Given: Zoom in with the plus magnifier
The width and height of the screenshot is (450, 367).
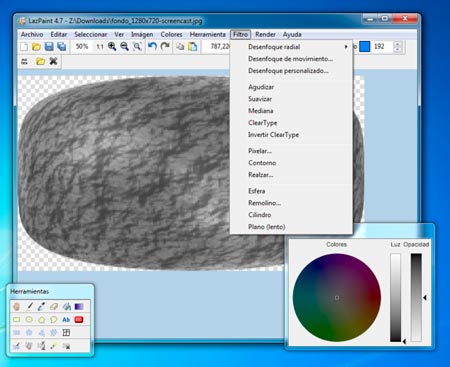Looking at the screenshot, I should (x=112, y=47).
